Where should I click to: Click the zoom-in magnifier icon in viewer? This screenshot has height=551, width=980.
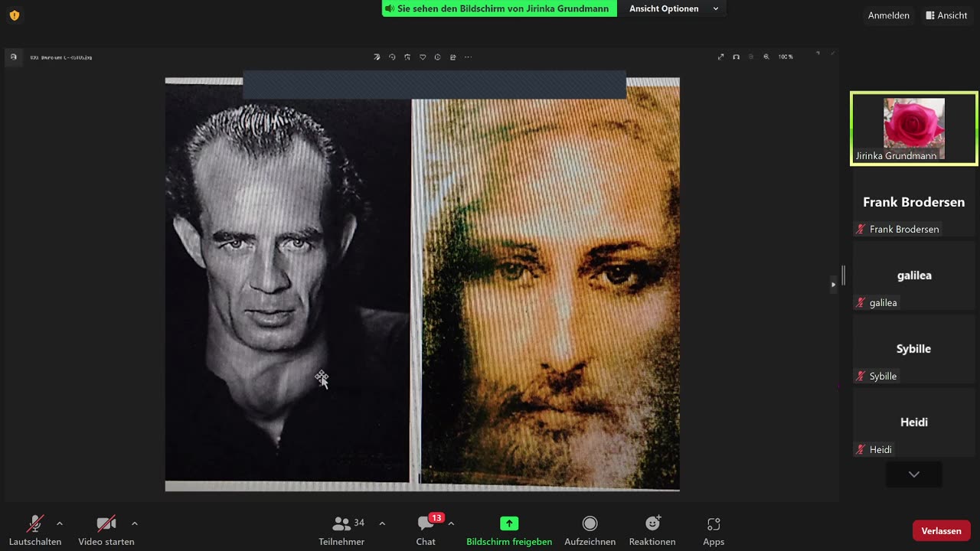(x=766, y=57)
